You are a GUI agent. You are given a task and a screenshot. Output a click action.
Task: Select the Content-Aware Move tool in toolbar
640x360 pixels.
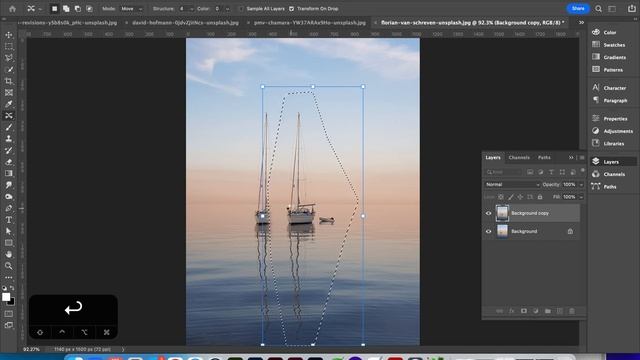(9, 116)
